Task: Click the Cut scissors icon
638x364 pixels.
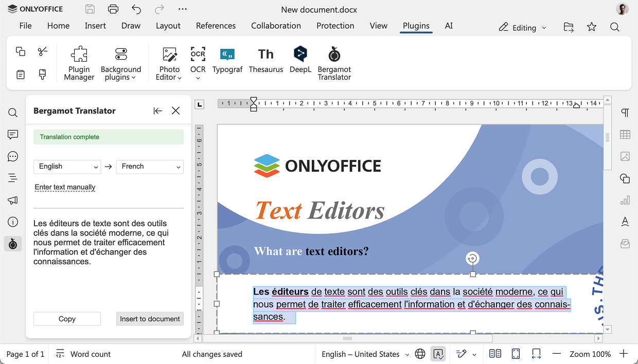Action: coord(43,51)
